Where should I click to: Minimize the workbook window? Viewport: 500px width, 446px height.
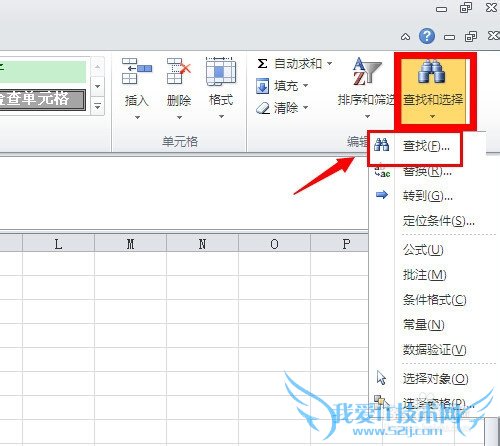click(449, 37)
